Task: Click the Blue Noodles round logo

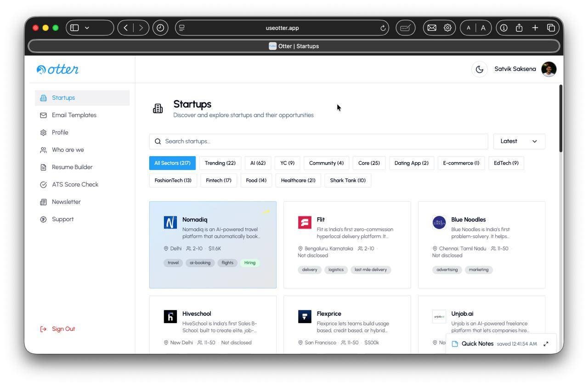Action: (439, 222)
